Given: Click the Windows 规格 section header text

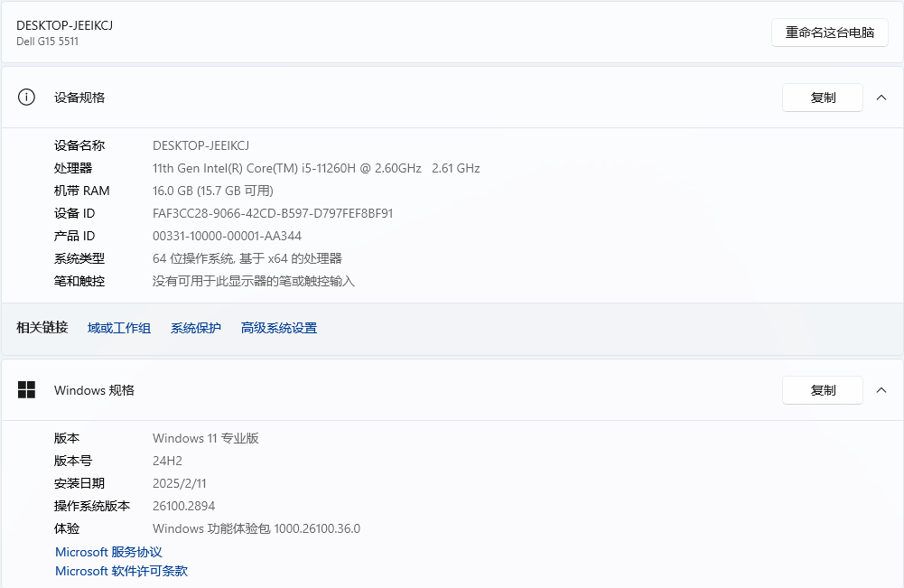Looking at the screenshot, I should pyautogui.click(x=94, y=390).
